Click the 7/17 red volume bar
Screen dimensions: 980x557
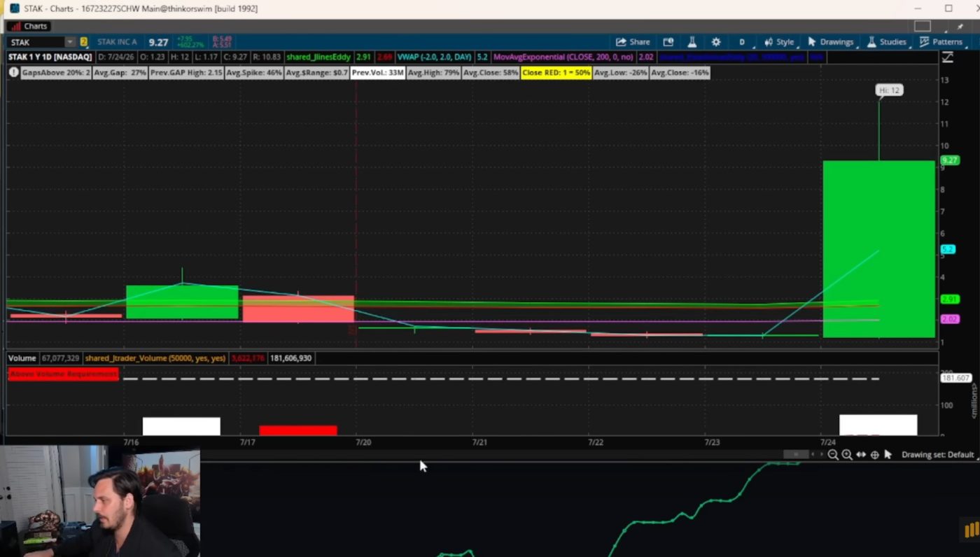click(x=298, y=430)
